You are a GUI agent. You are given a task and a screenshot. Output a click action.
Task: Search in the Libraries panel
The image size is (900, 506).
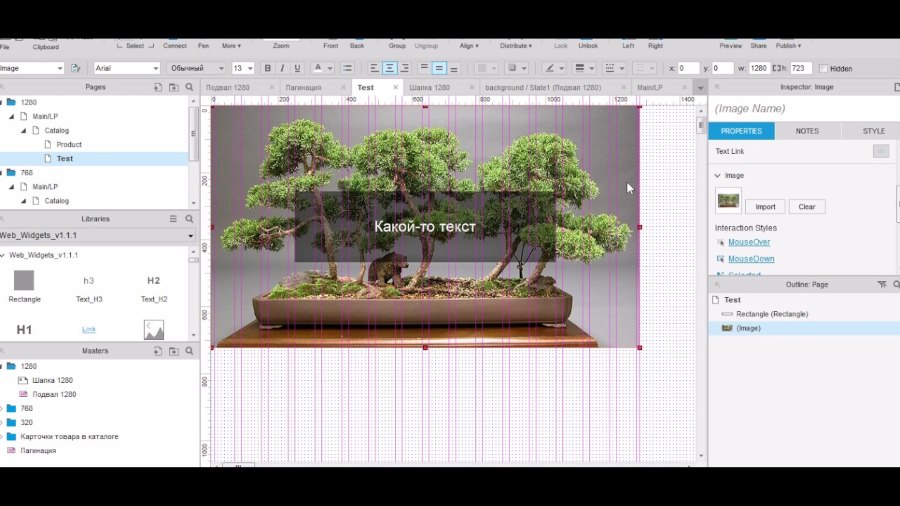pyautogui.click(x=189, y=219)
